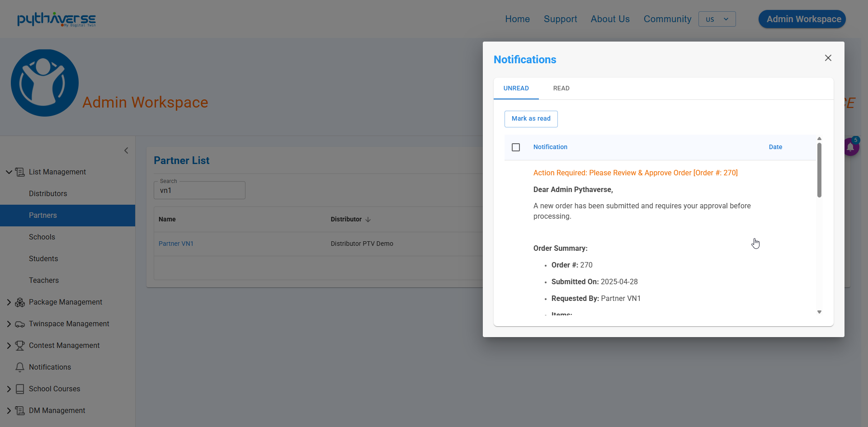Click the scrollbar down arrow in notifications
This screenshot has height=427, width=868.
click(819, 312)
